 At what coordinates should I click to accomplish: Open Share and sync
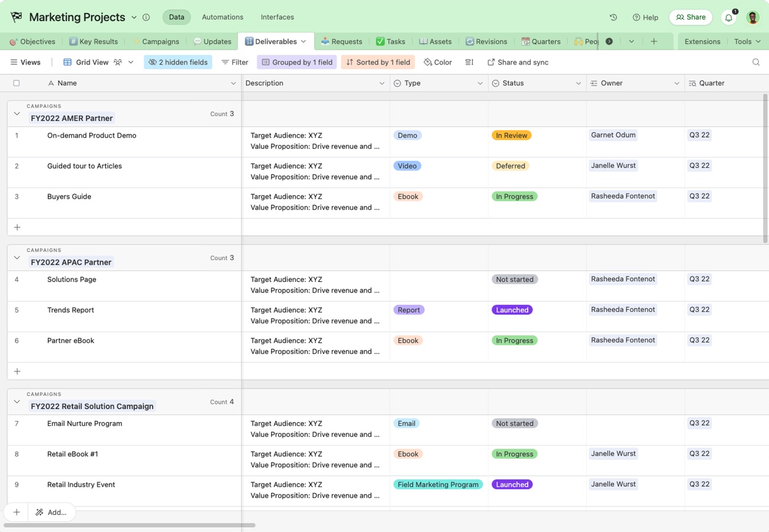coord(518,62)
